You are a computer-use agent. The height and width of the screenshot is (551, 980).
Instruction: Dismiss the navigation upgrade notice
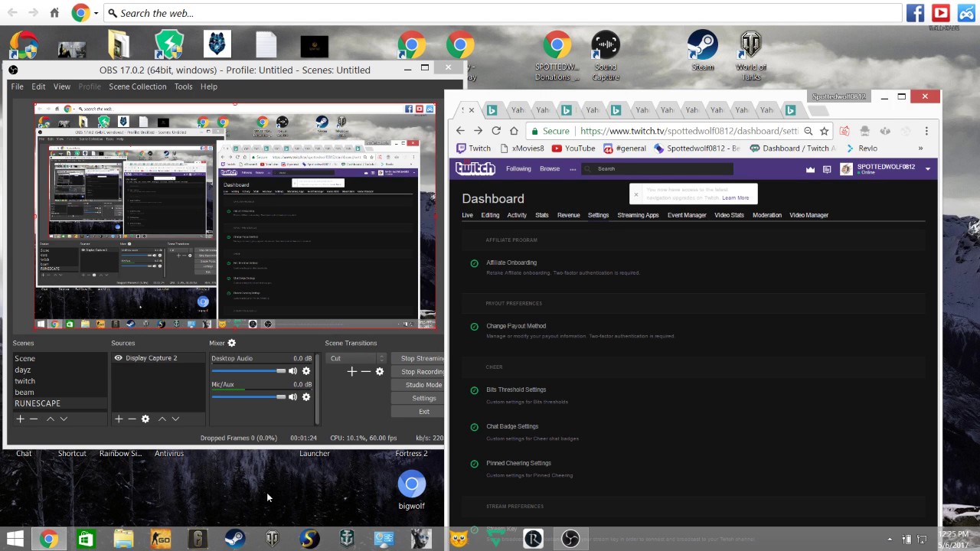(x=635, y=194)
